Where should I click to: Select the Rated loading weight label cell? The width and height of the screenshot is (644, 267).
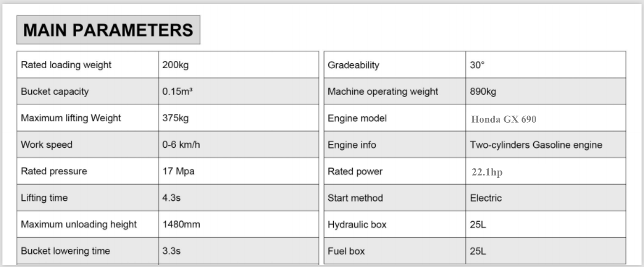pyautogui.click(x=66, y=65)
